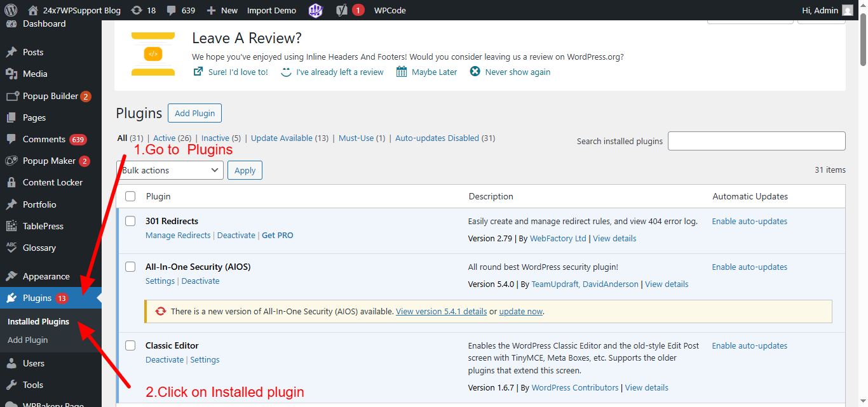Enable auto-updates for Classic Editor
Screen dimensions: 868x407
[x=750, y=345]
